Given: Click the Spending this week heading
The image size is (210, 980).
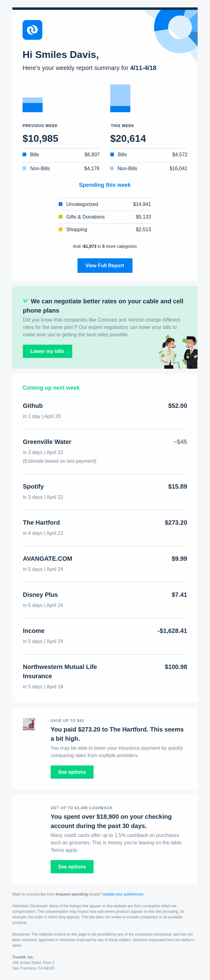Looking at the screenshot, I should (x=105, y=185).
